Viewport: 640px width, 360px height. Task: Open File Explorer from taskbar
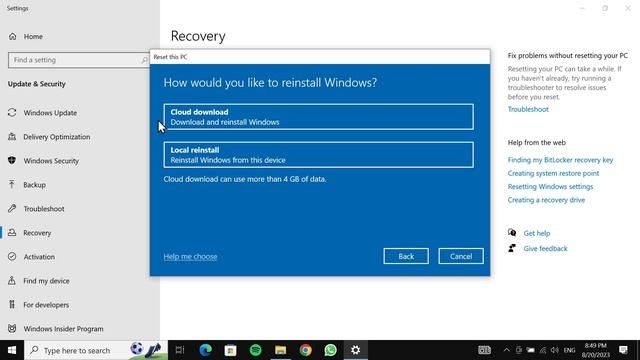coord(280,350)
